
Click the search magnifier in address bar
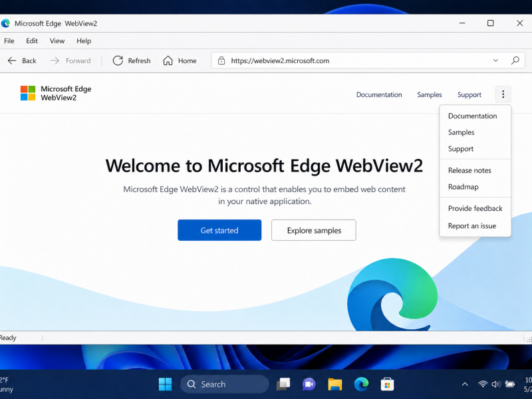coord(515,61)
